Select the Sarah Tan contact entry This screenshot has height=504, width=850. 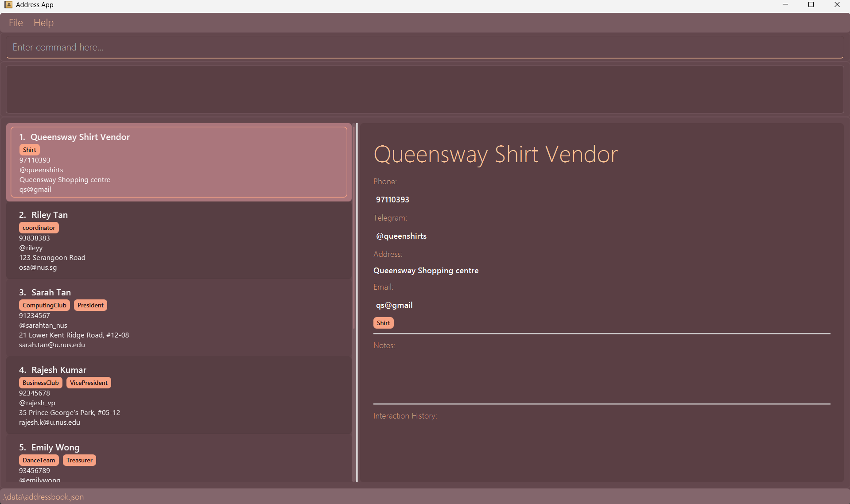(179, 318)
